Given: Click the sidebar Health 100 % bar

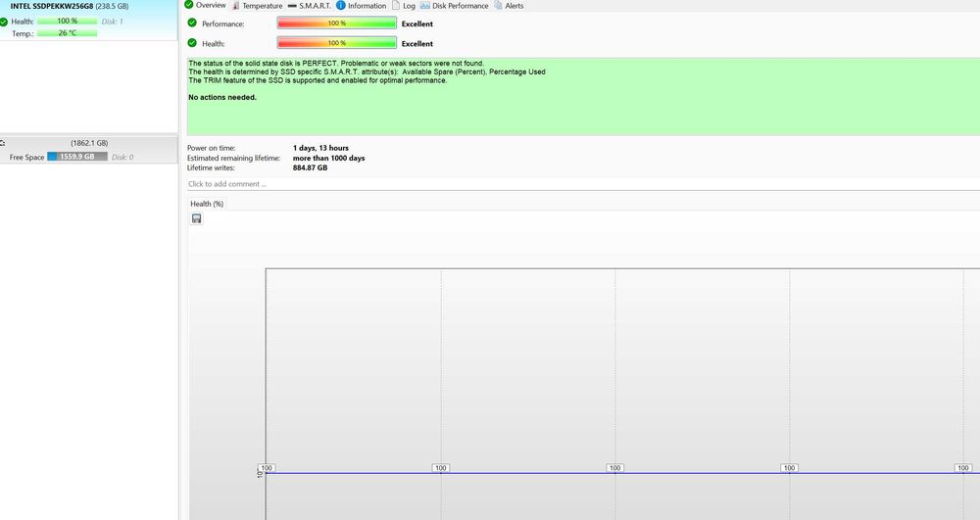Looking at the screenshot, I should [x=67, y=22].
